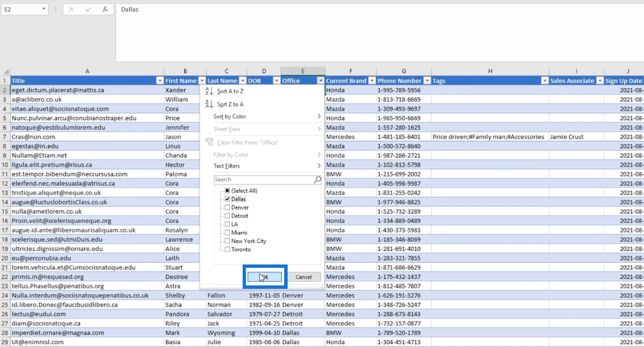Open the Tags column filter dropdown
The width and height of the screenshot is (644, 347).
pyautogui.click(x=544, y=81)
